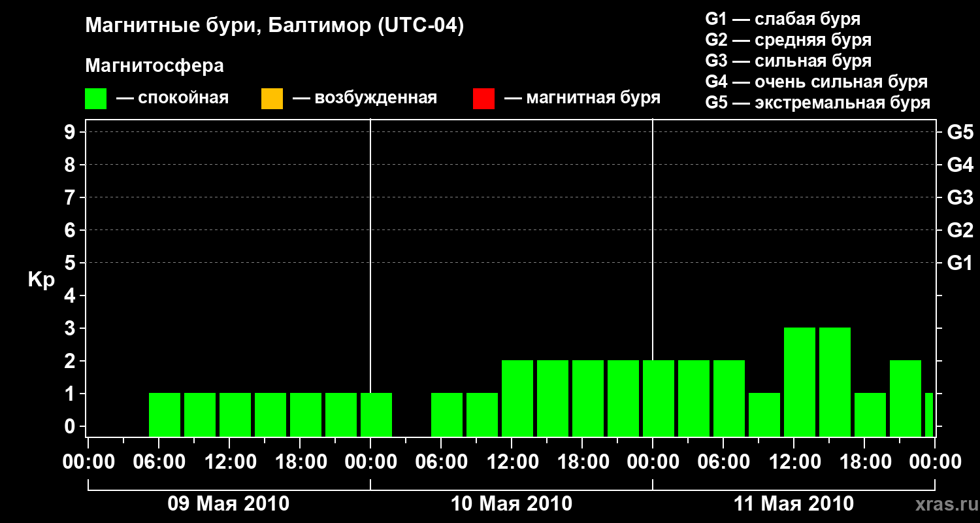980x523 pixels.
Task: Click the 'G5 — экстремальная буря' legend line
Action: click(x=818, y=103)
